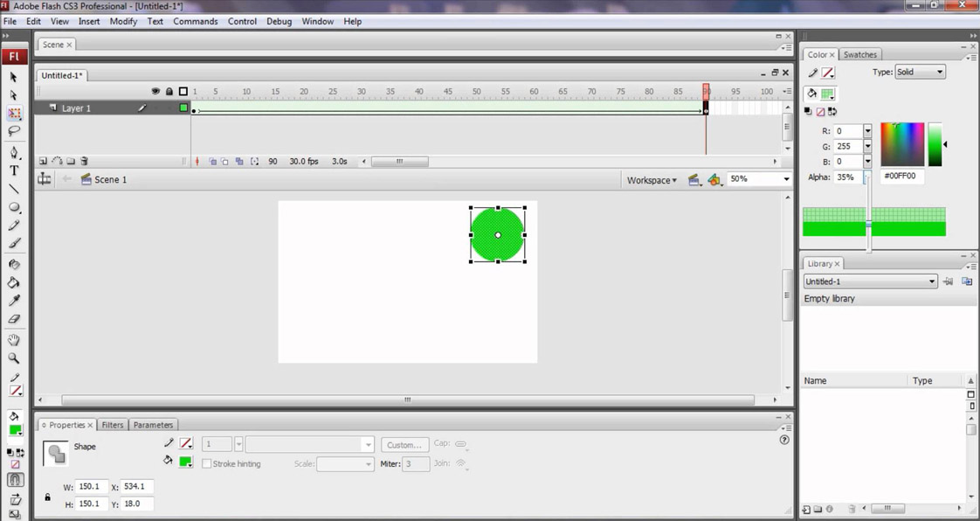Select the Lasso tool
Image resolution: width=980 pixels, height=521 pixels.
click(x=14, y=131)
